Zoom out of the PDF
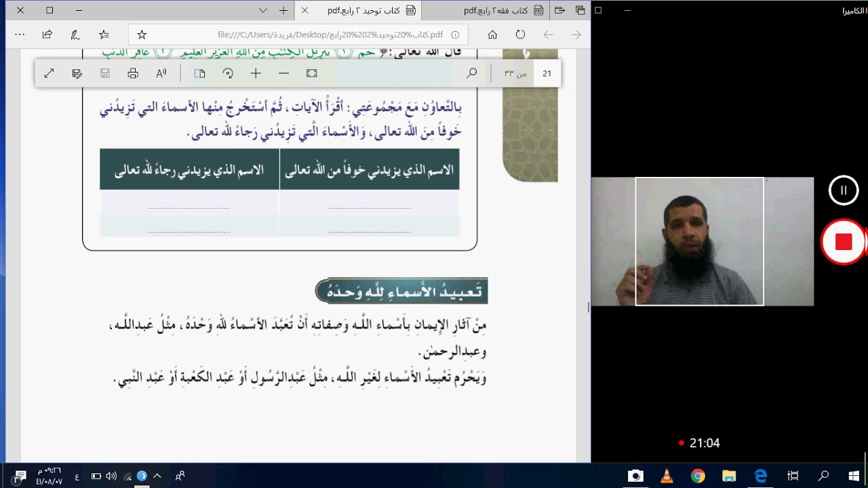 point(283,73)
